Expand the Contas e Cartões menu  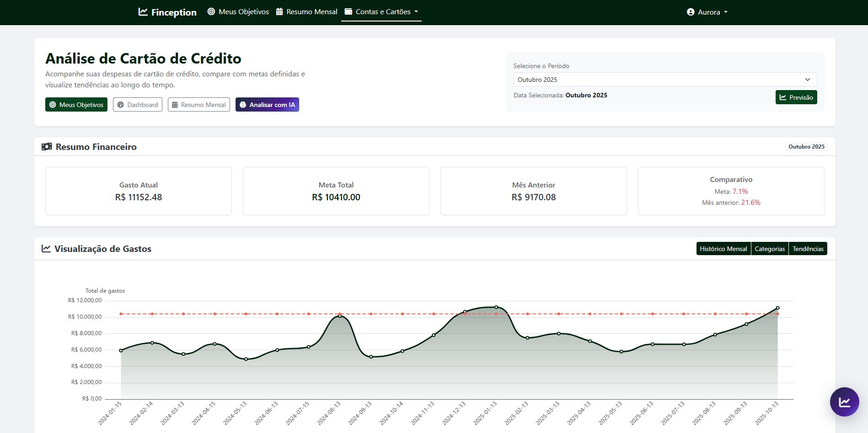click(381, 11)
